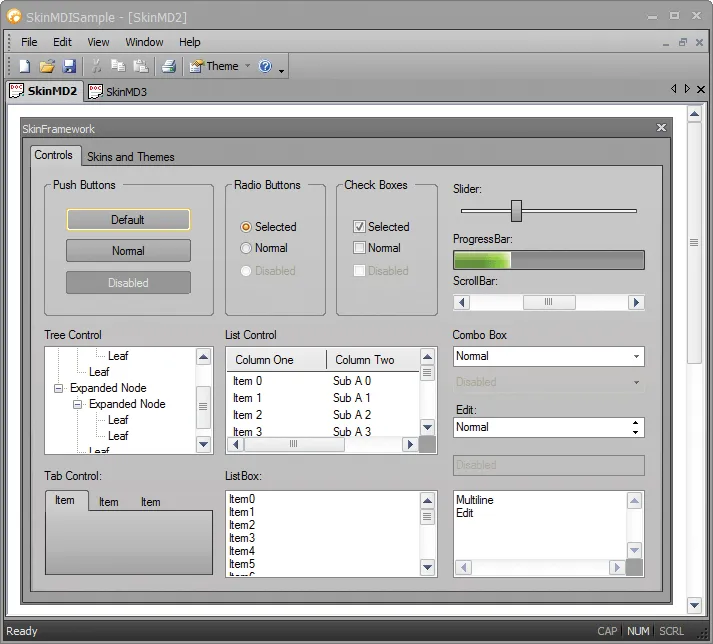Select Item 2 in List Control
713x644 pixels.
click(x=247, y=415)
